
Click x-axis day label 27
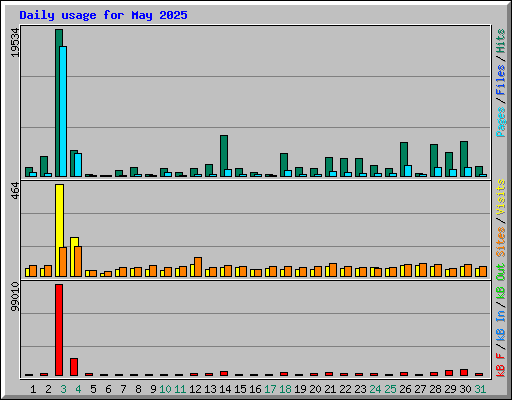[420, 389]
